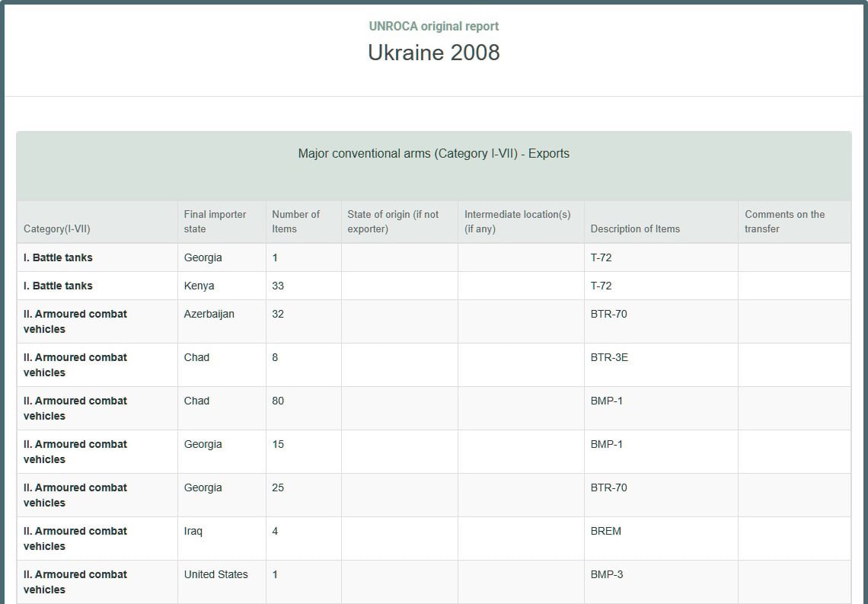The image size is (868, 604).
Task: Click the "Comments on the transfer" column header
Action: [x=785, y=222]
